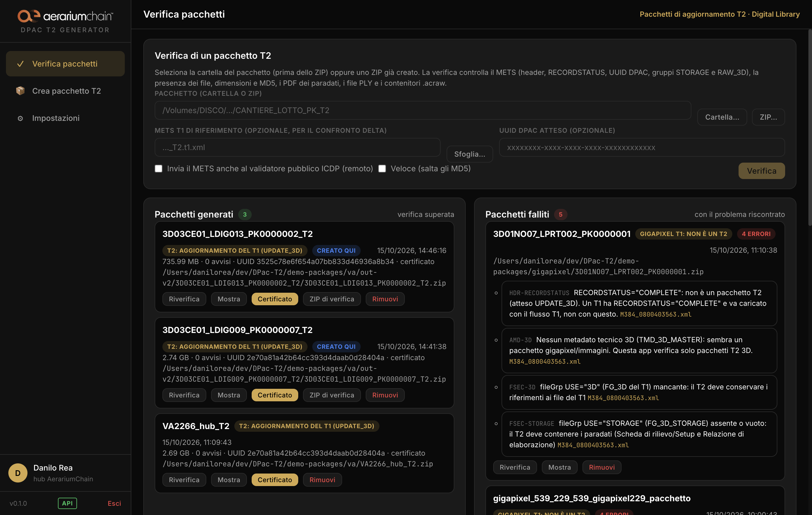The width and height of the screenshot is (812, 515).
Task: Enable sending METS to ICDP validator
Action: pos(159,169)
